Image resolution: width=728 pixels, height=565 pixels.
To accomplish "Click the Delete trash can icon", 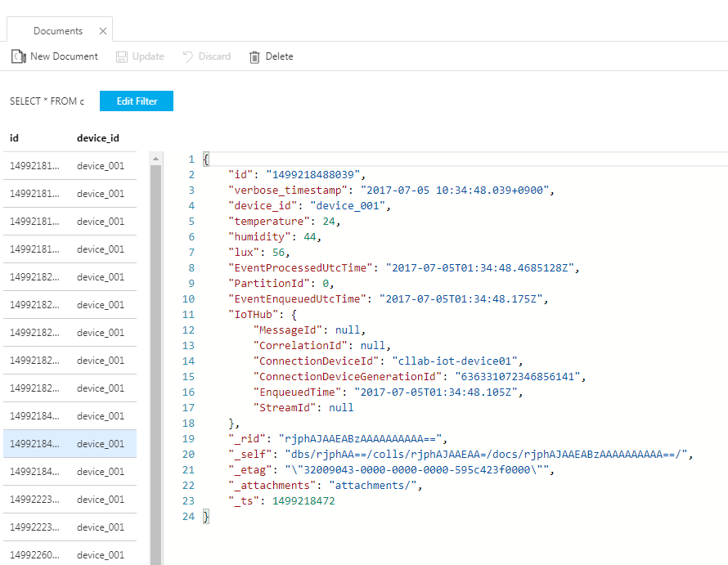I will coord(254,56).
